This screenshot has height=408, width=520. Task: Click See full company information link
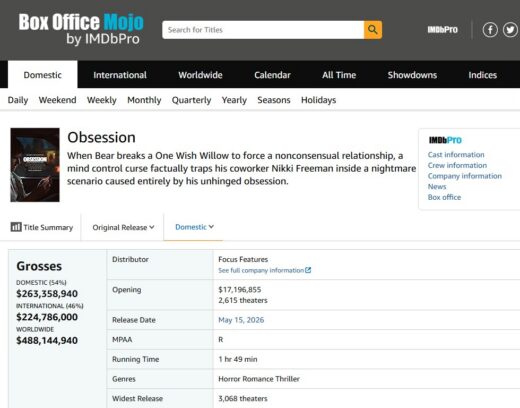261,270
